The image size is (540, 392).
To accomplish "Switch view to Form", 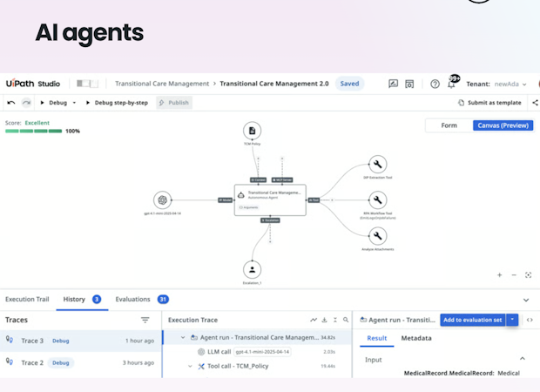I will point(449,125).
